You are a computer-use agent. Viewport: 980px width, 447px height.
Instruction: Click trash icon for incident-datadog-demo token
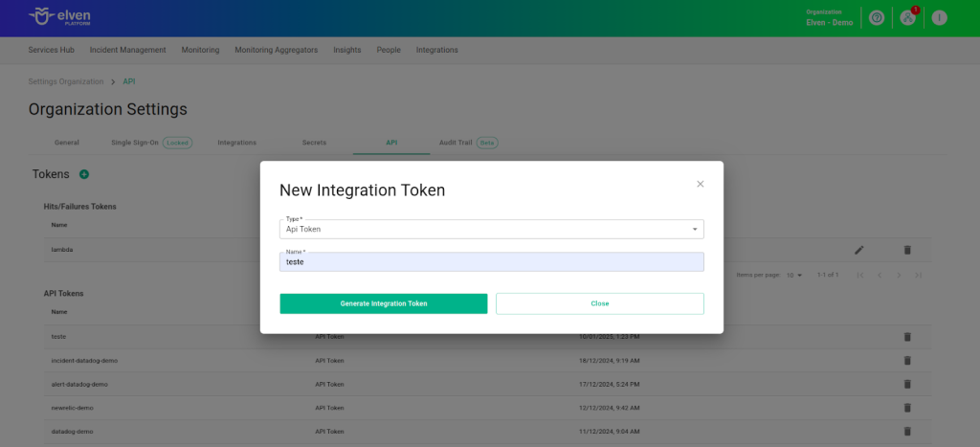pos(907,361)
